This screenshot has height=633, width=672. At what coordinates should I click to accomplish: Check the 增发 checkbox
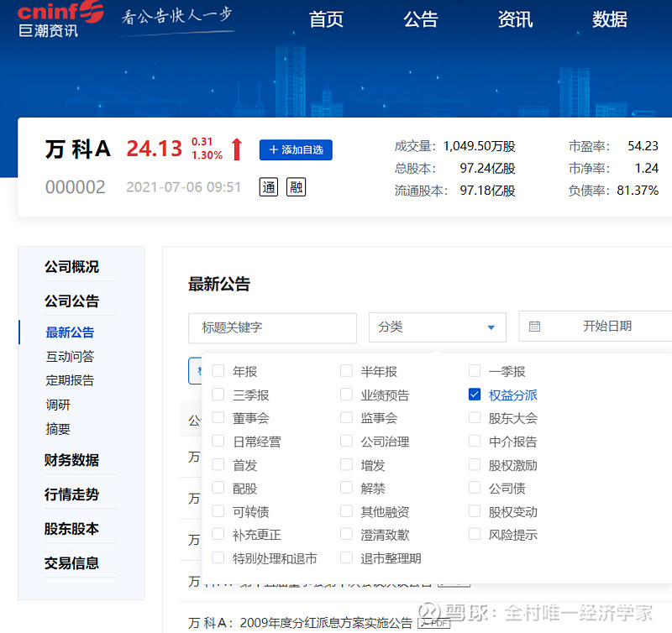click(x=346, y=464)
